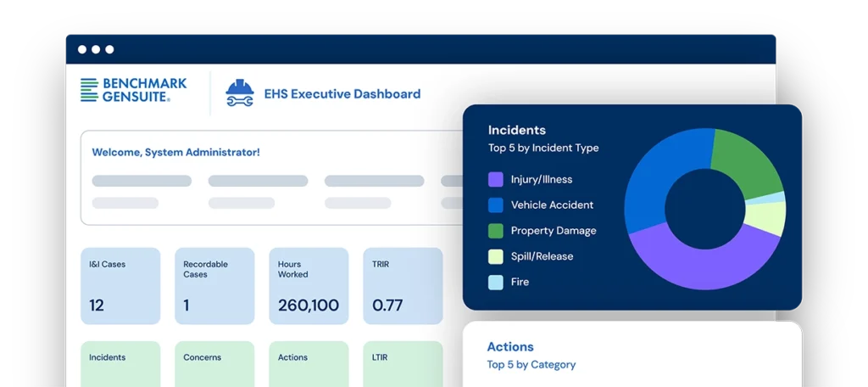868x387 pixels.
Task: Click the Top 5 by Category subtitle
Action: pos(531,365)
